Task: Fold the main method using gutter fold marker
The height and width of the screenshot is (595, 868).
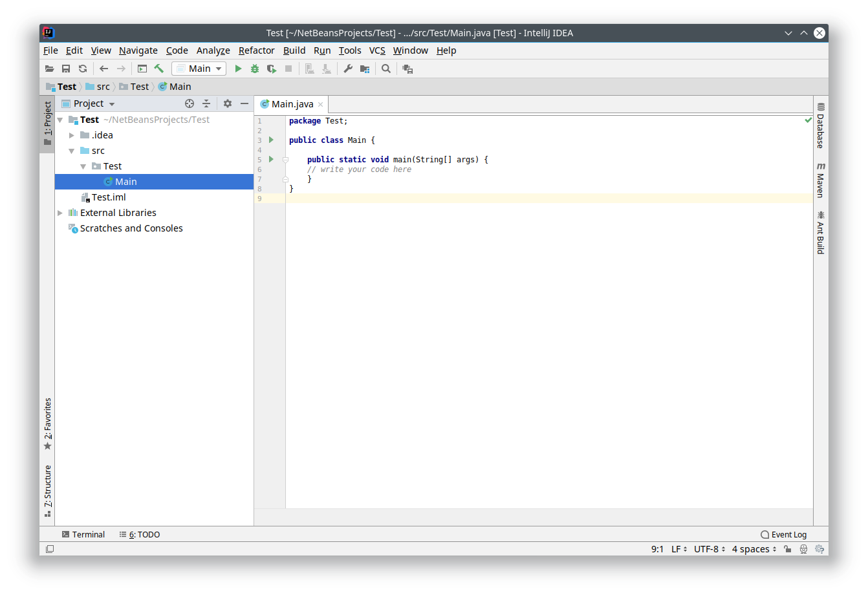Action: tap(285, 160)
